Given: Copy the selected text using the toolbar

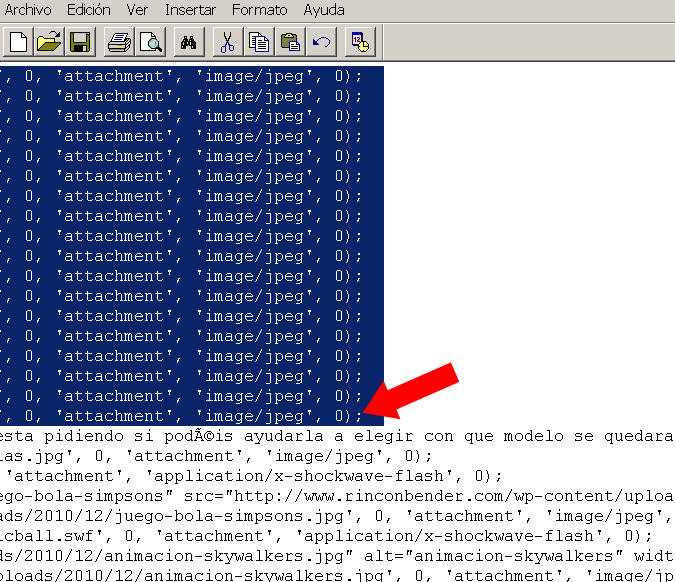Looking at the screenshot, I should (x=260, y=42).
